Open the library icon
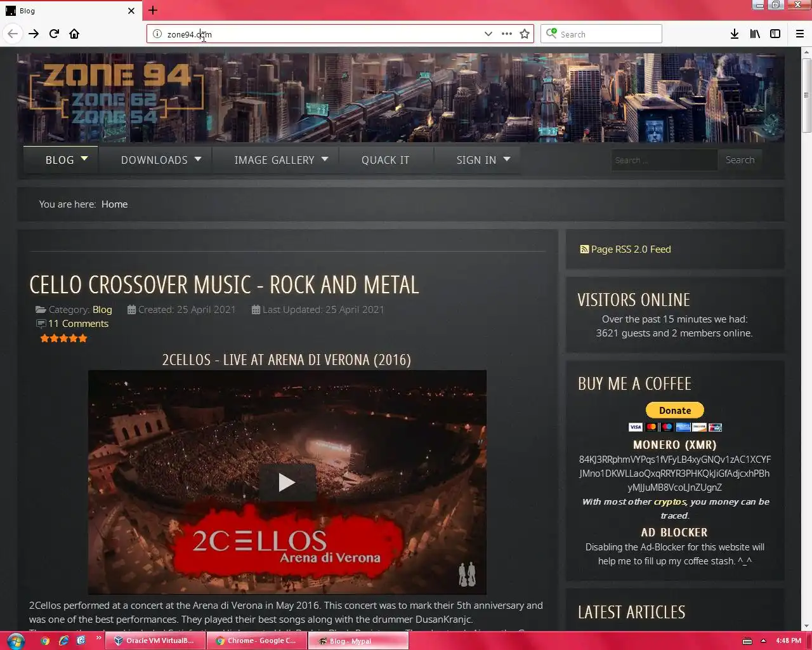 pos(755,34)
